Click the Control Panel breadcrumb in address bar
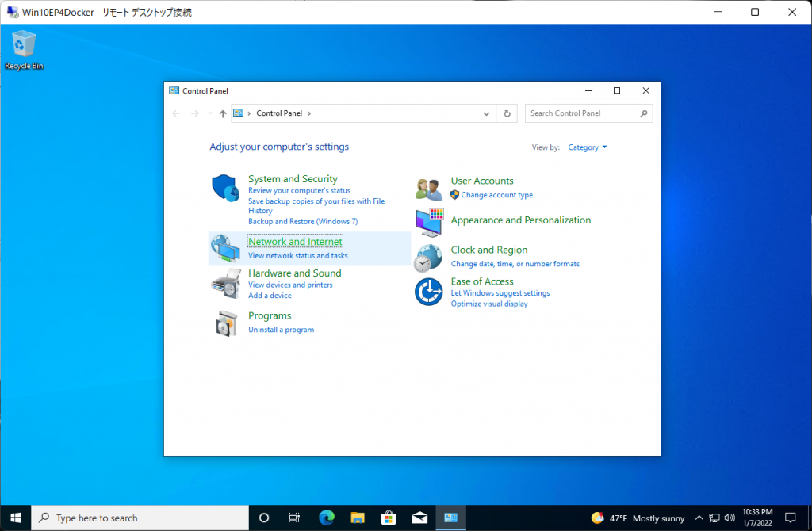Screen dimensions: 812x531 [279, 113]
